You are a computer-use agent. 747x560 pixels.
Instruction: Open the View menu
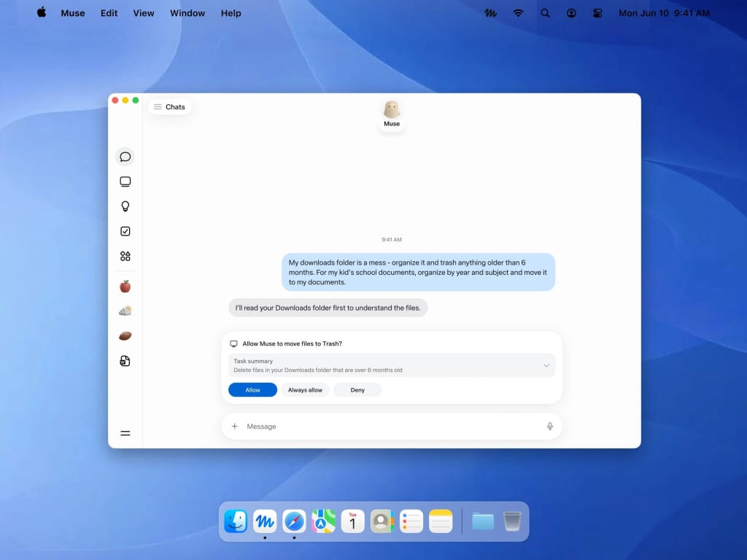pos(144,13)
